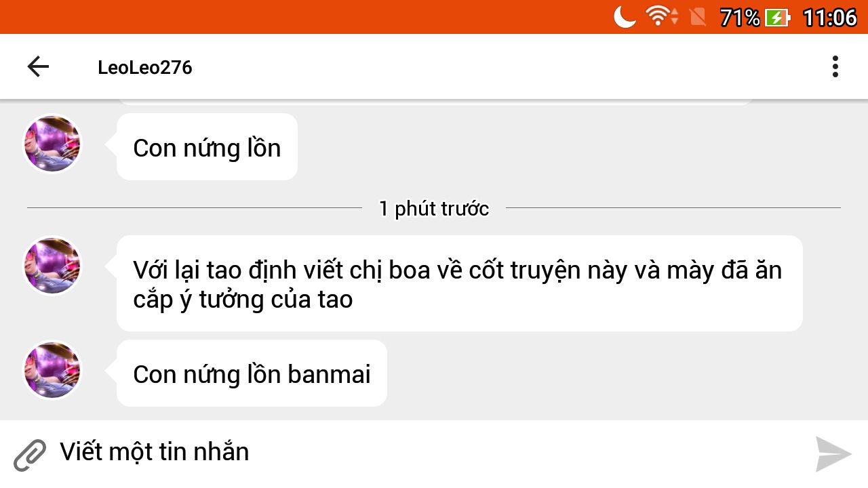
Task: Open avatar beside the topmost full message
Action: 52,144
